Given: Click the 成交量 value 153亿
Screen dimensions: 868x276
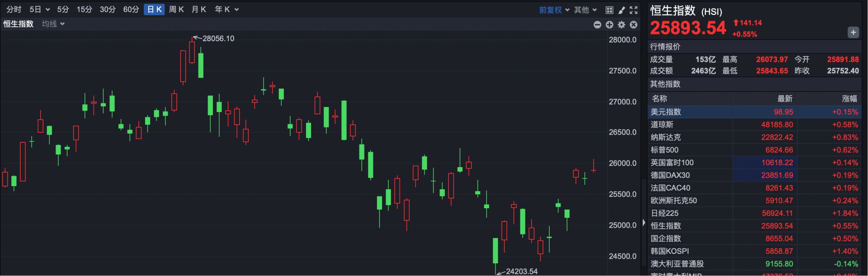Looking at the screenshot, I should 705,60.
